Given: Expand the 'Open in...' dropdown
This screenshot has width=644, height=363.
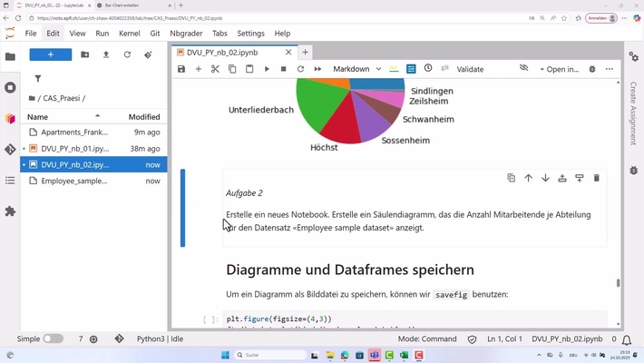Looking at the screenshot, I should [559, 69].
